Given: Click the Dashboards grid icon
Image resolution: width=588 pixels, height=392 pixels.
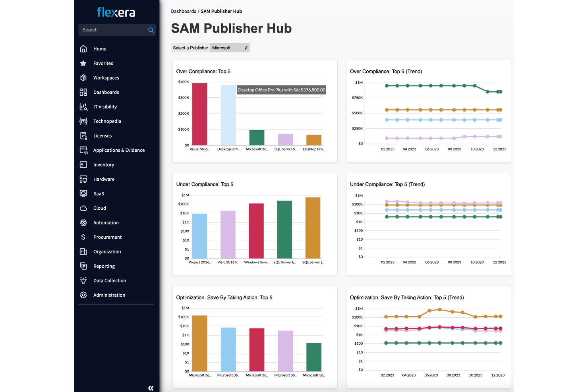Looking at the screenshot, I should [83, 92].
